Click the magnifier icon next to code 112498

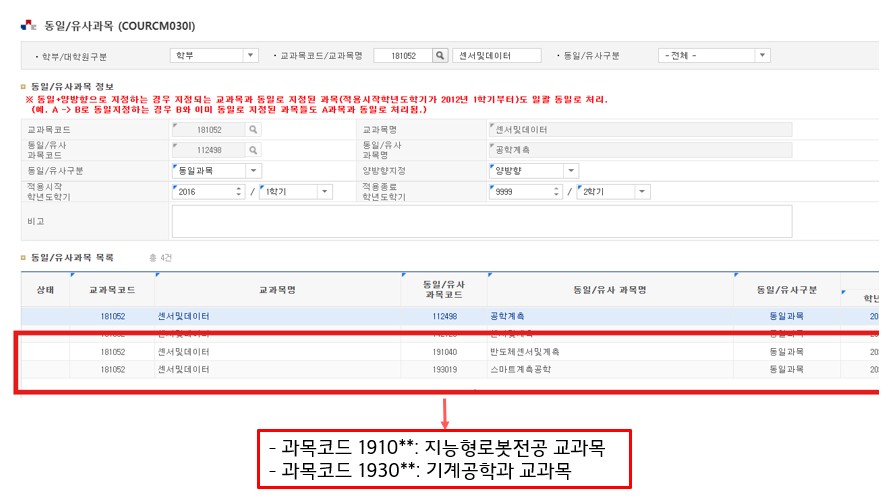253,151
